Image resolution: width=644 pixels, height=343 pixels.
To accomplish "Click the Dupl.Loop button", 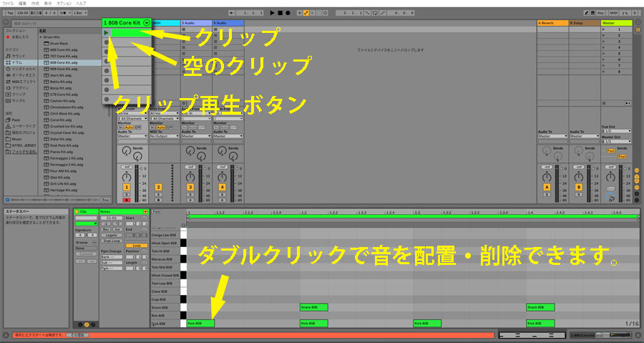I will point(112,241).
